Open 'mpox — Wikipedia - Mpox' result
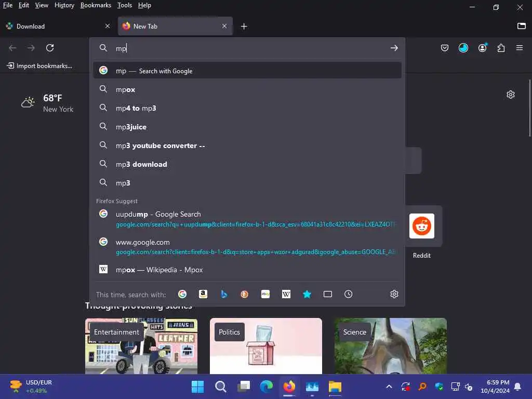Screen dimensions: 532x399 pyautogui.click(x=247, y=270)
